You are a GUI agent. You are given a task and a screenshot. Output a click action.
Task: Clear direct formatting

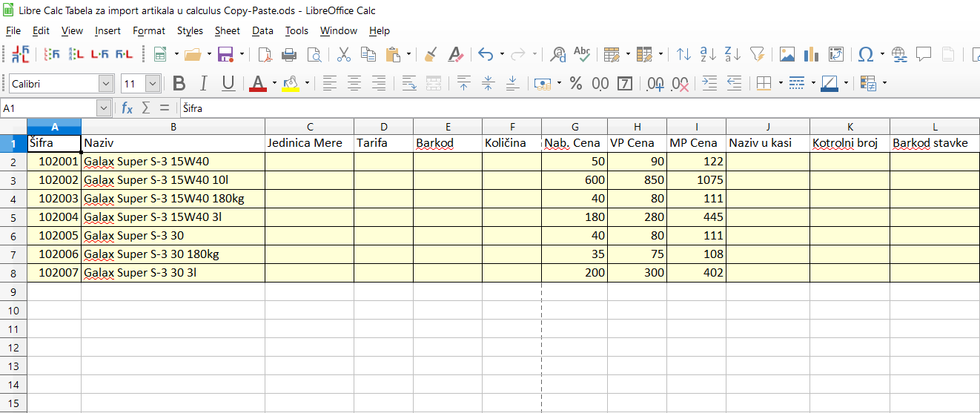pyautogui.click(x=456, y=54)
